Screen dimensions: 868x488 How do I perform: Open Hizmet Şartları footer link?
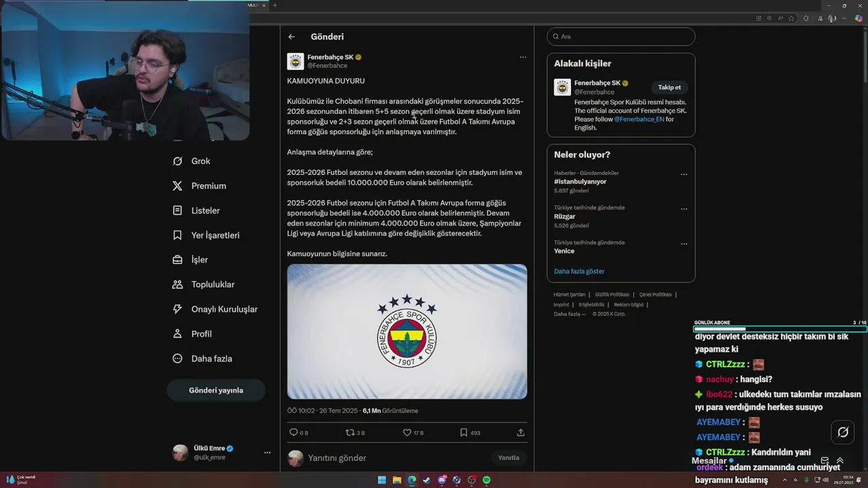pyautogui.click(x=569, y=295)
